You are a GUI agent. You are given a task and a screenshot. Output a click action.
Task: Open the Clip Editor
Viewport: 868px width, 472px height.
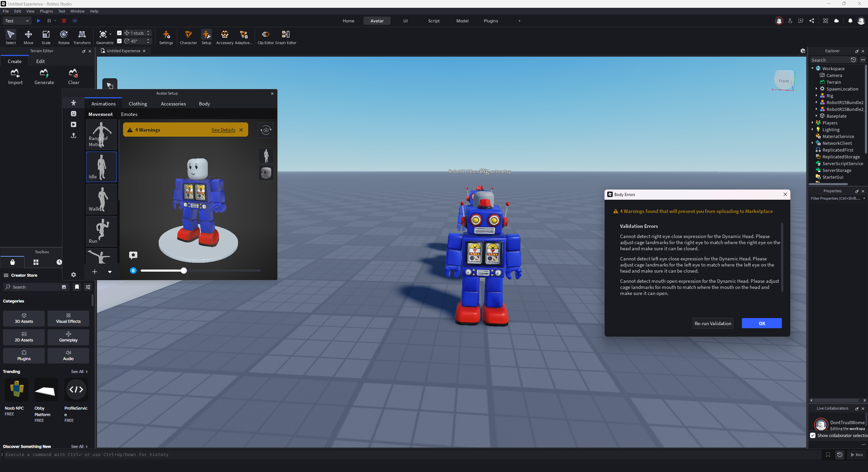(265, 37)
